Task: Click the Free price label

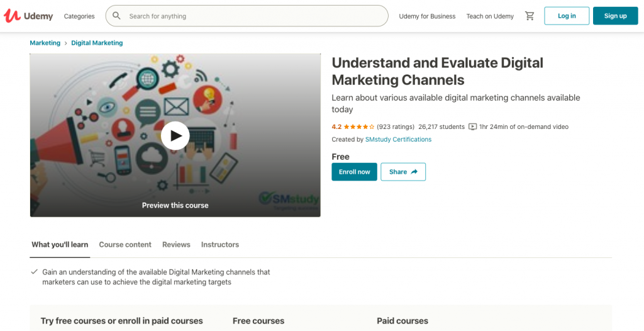Action: pos(340,157)
